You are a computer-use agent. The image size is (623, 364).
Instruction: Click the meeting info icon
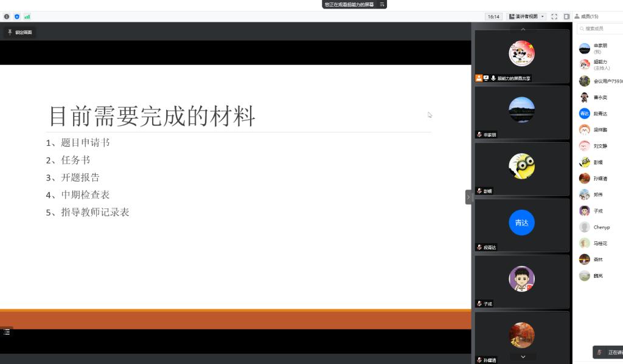coord(7,16)
